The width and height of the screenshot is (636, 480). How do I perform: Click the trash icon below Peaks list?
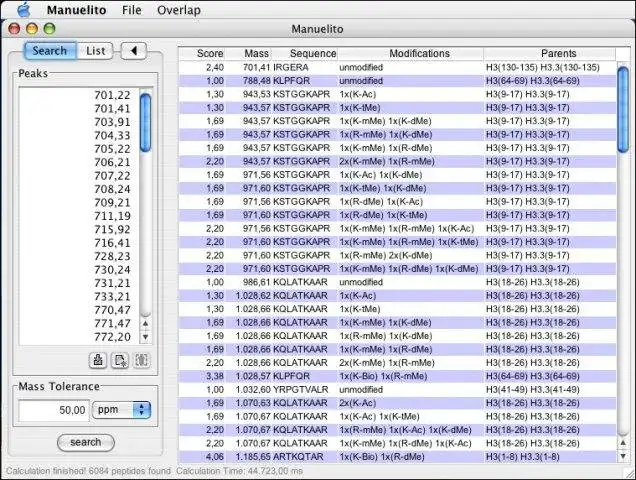(x=142, y=360)
